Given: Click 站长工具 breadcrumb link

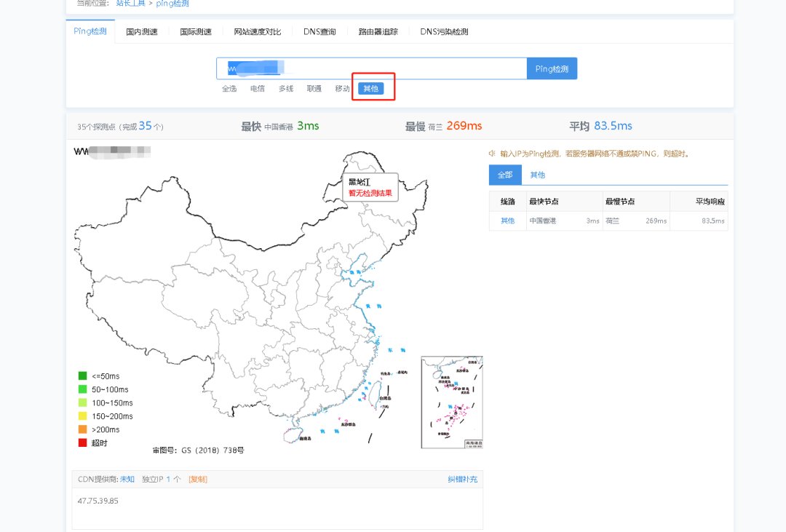Looking at the screenshot, I should pyautogui.click(x=131, y=4).
